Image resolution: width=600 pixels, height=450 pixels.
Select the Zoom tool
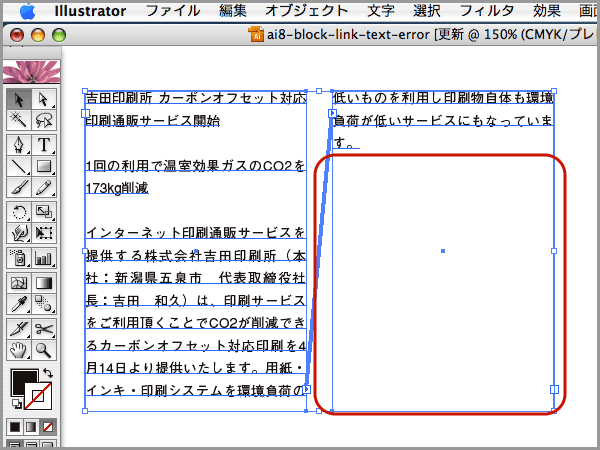click(x=44, y=350)
